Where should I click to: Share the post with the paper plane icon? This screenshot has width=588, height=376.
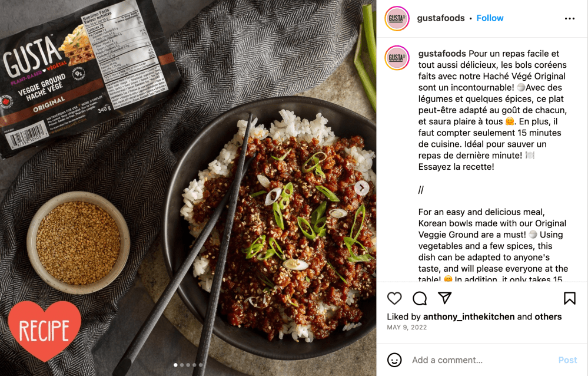[445, 298]
